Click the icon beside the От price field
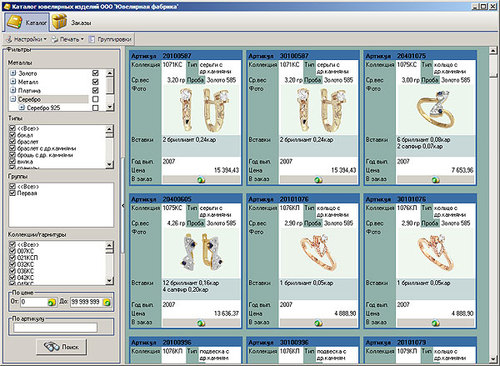The image size is (500, 366). pyautogui.click(x=52, y=302)
